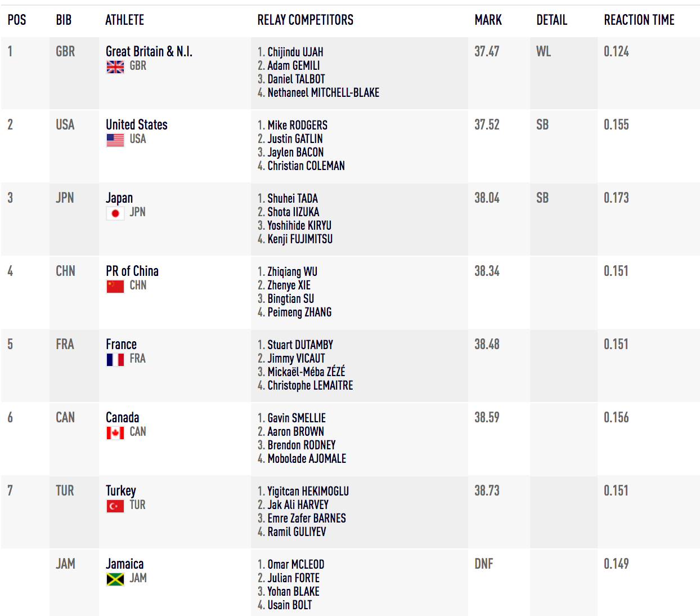Screen dimensions: 700x616
Task: Sort by the POS column header
Action: [x=17, y=20]
